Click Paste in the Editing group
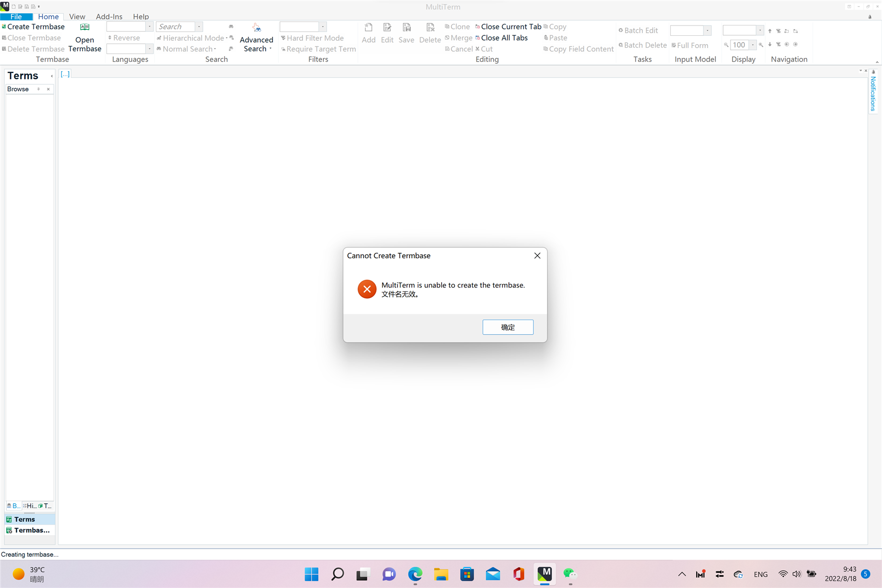 point(555,38)
